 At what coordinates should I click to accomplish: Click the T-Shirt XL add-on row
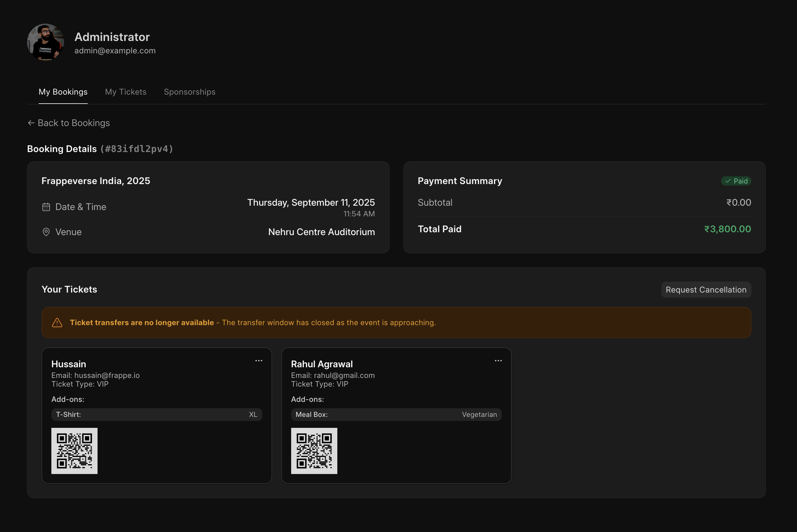156,415
